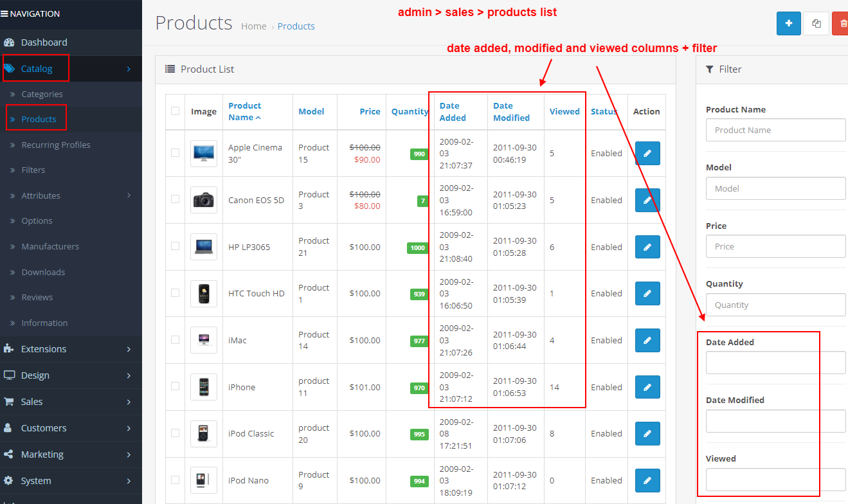Image resolution: width=848 pixels, height=504 pixels.
Task: Click the edit pencil for the iPhone row
Action: click(x=647, y=387)
